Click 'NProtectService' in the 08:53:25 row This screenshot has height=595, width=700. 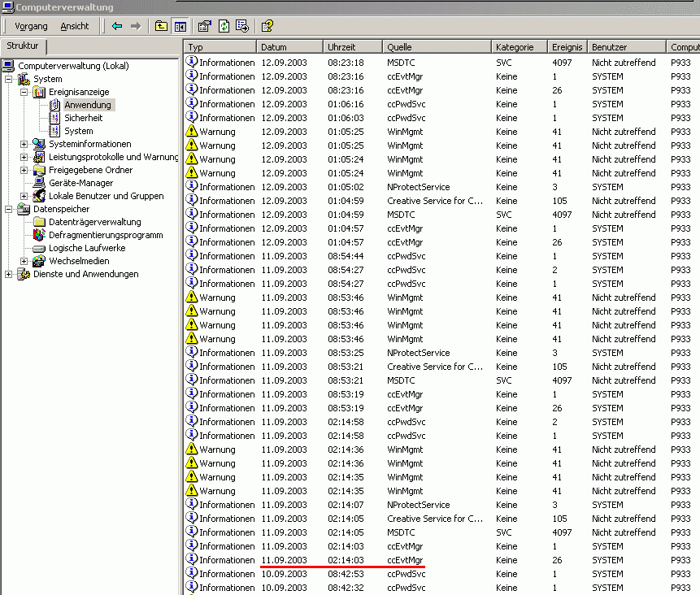(419, 353)
